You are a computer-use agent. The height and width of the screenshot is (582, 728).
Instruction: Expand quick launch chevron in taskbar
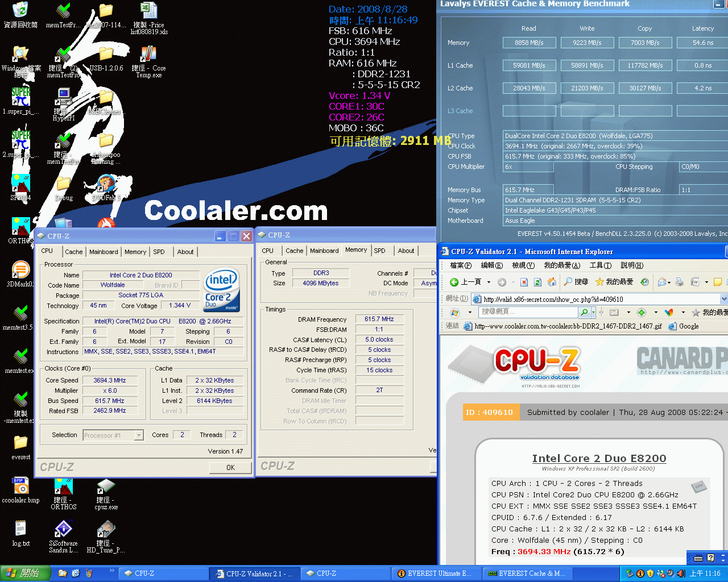click(x=111, y=571)
